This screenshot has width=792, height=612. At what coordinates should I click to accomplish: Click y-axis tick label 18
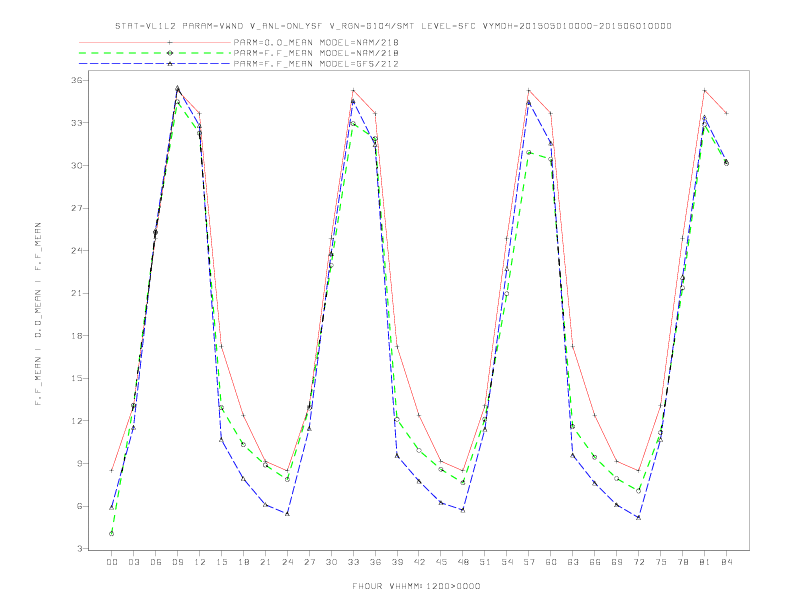(x=76, y=336)
